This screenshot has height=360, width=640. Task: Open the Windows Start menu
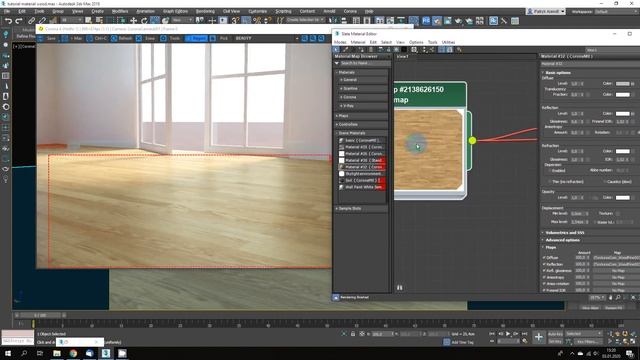pyautogui.click(x=7, y=353)
